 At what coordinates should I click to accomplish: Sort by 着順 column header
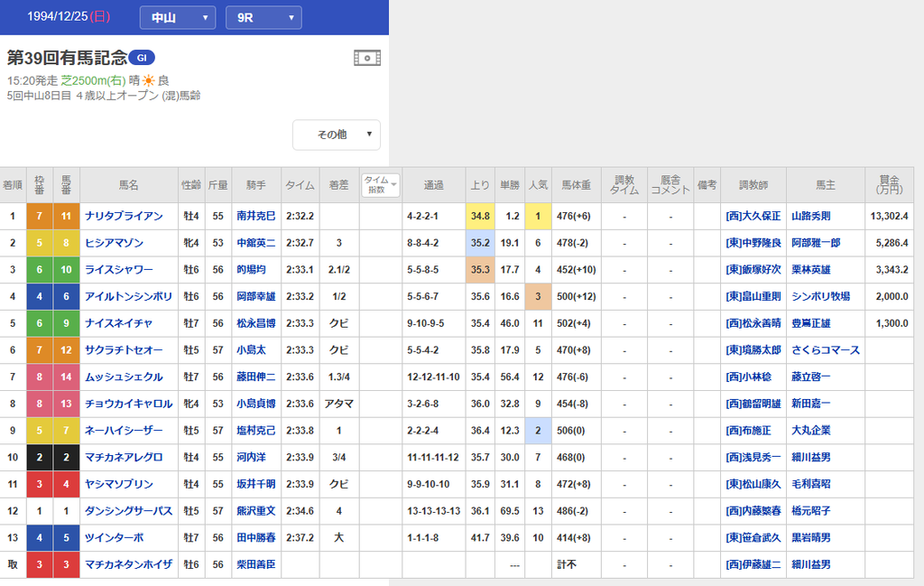coord(13,185)
